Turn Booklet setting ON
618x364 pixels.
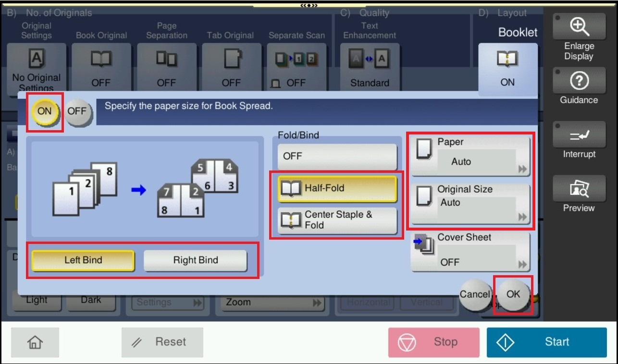coord(44,111)
